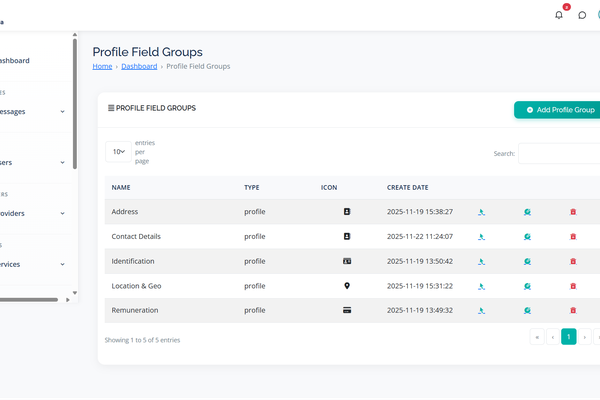Screen dimensions: 600x400
Task: Click the Add Profile Group button
Action: (557, 110)
